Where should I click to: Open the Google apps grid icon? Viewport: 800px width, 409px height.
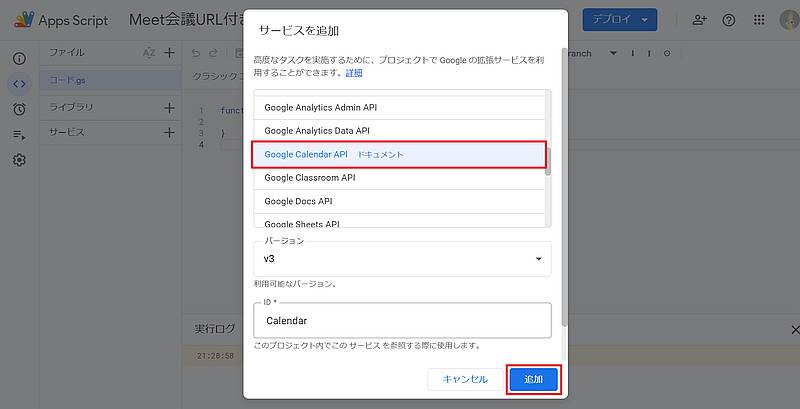[x=759, y=20]
